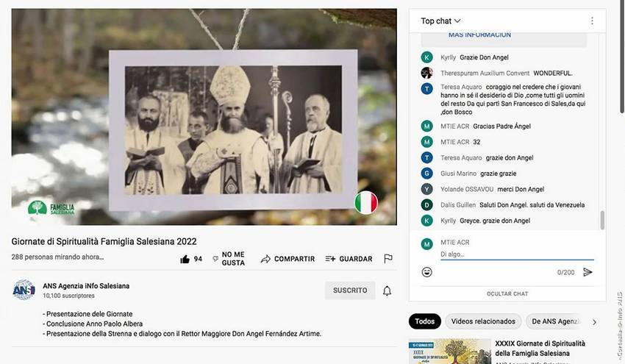Click Teresa Aquaro avatar beside the coraggio message
Screen dimensions: 625x364
tap(427, 88)
